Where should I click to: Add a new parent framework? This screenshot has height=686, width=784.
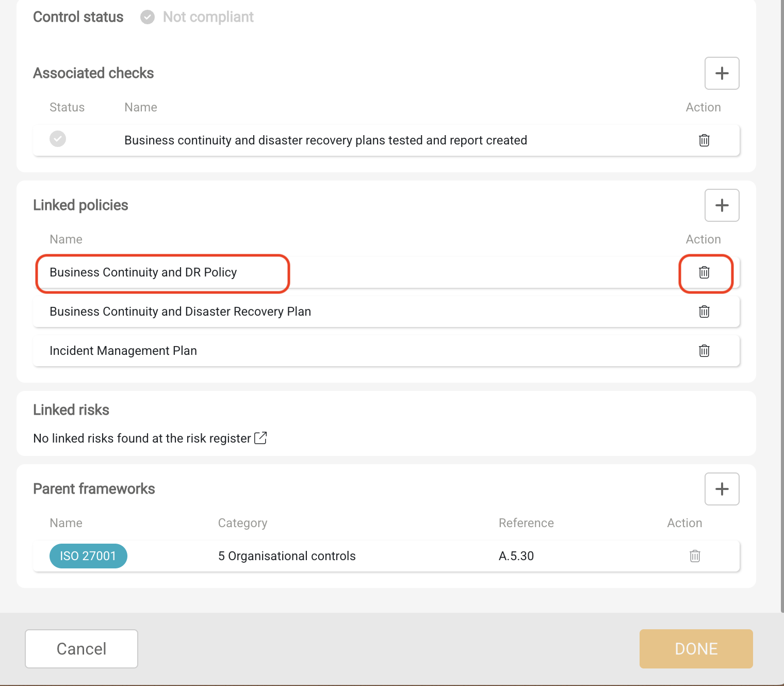pos(722,489)
